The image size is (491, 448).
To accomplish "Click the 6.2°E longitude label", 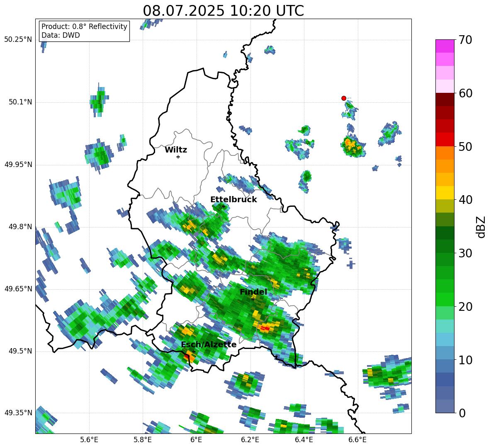I will [250, 440].
